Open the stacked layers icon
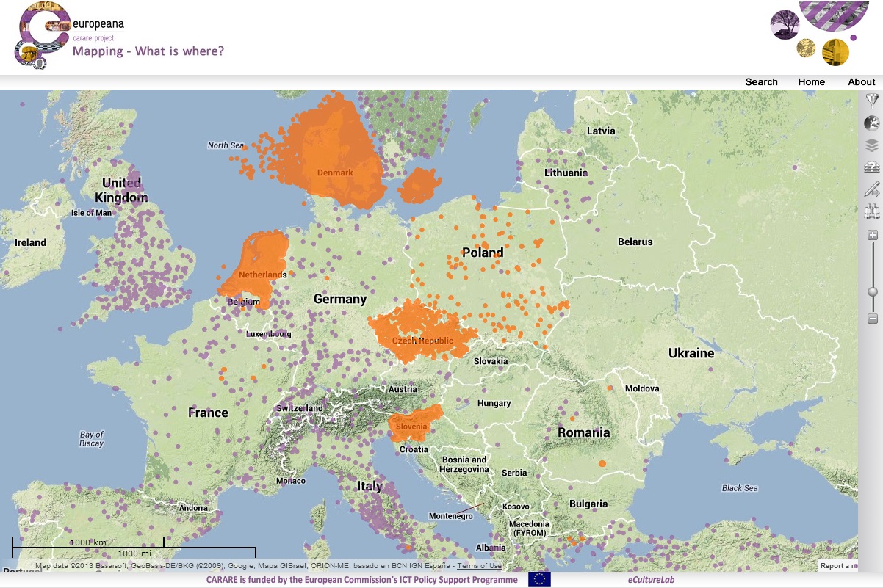This screenshot has height=588, width=883. [x=872, y=145]
